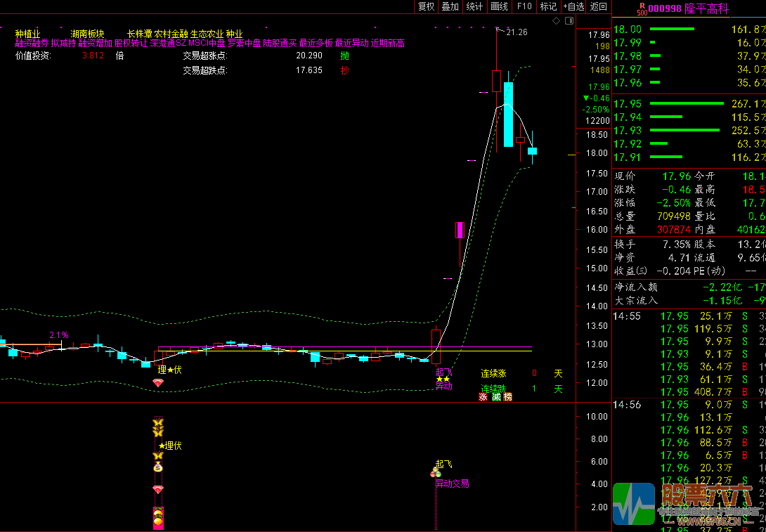
Task: Click the 涨 badge icon
Action: click(x=483, y=397)
